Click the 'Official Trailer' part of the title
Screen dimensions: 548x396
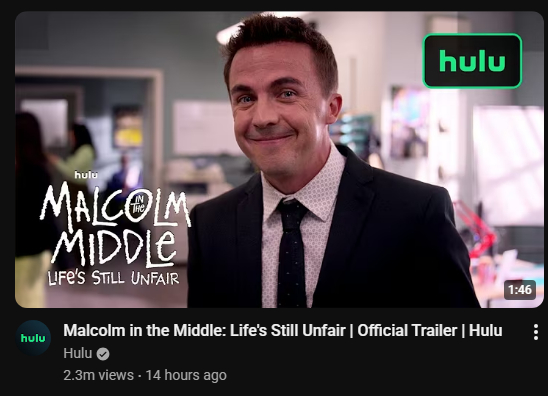[407, 330]
